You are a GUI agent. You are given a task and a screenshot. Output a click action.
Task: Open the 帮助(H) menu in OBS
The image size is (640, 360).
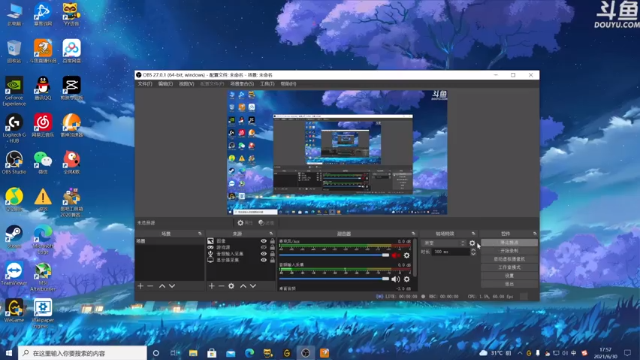[288, 84]
